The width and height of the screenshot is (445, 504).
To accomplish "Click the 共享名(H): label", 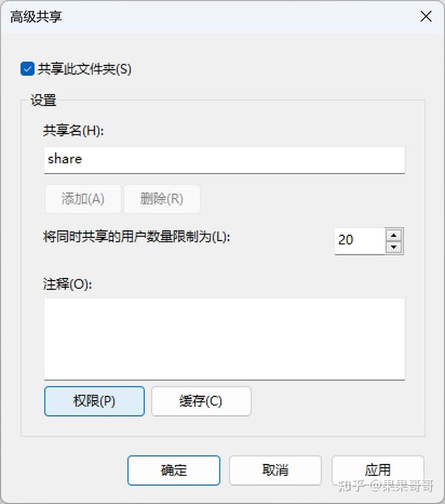I will coord(73,131).
